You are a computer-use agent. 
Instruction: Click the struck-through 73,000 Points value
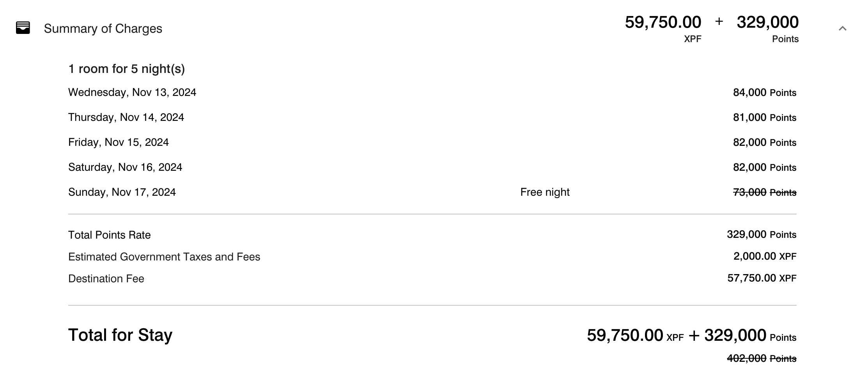(x=764, y=192)
